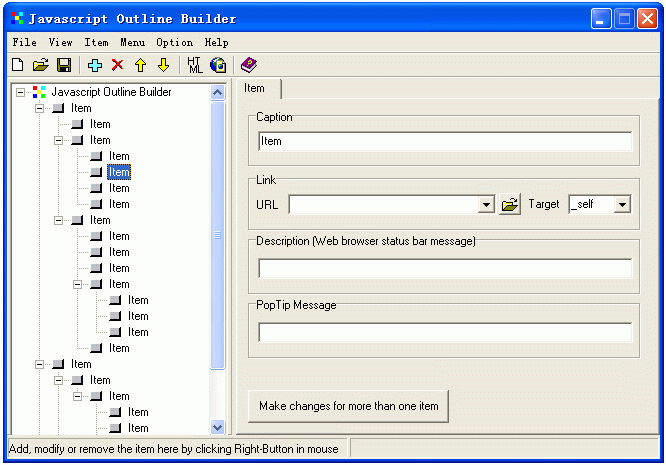
Task: Minimize the Javascript Outline Builder window
Action: point(601,19)
